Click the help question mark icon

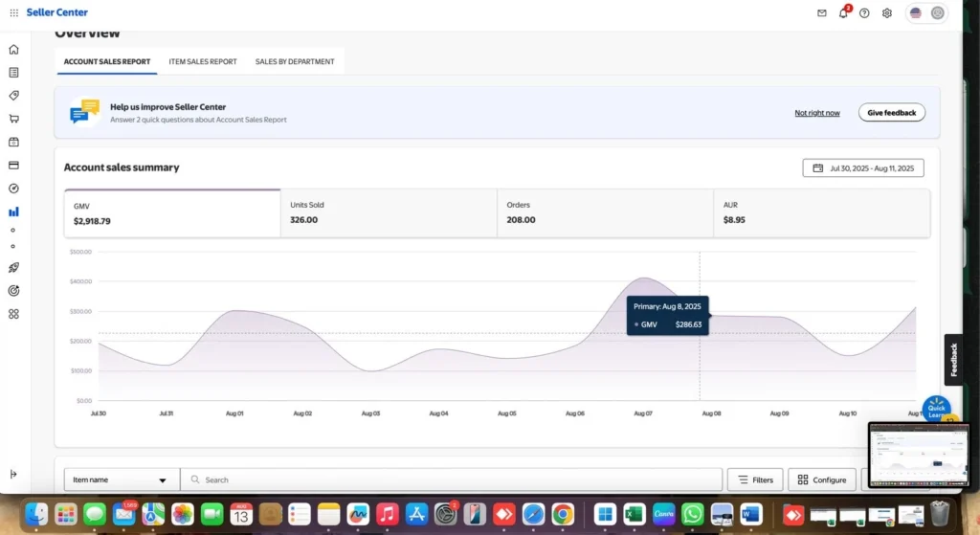pos(864,13)
